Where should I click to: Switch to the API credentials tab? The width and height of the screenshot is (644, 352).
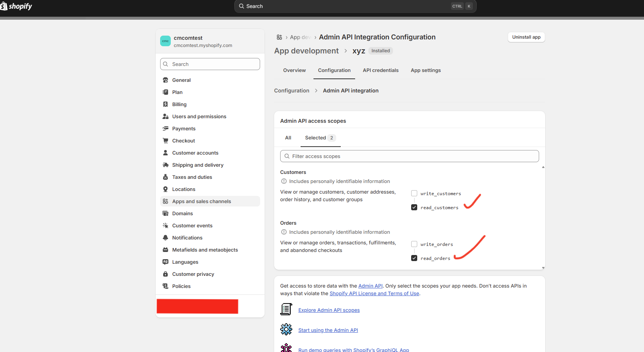tap(380, 70)
